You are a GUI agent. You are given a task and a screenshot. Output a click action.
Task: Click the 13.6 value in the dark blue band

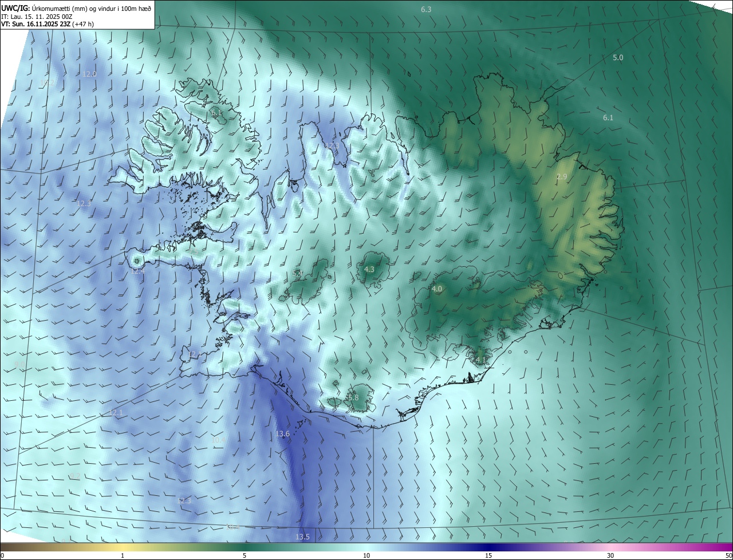point(282,434)
